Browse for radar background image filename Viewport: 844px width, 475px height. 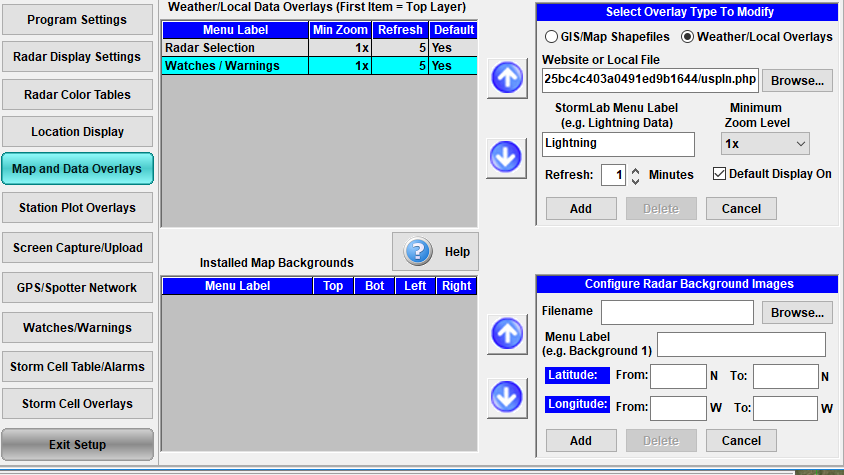pyautogui.click(x=797, y=313)
